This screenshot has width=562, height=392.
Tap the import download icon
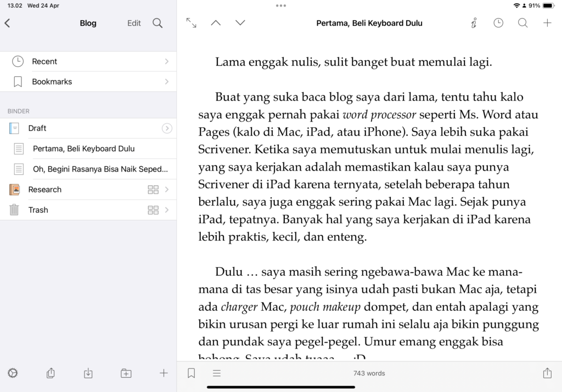tap(88, 373)
